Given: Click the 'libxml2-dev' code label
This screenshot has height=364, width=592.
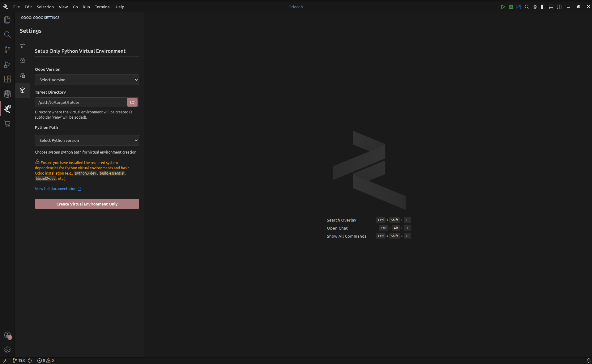Looking at the screenshot, I should (x=46, y=179).
